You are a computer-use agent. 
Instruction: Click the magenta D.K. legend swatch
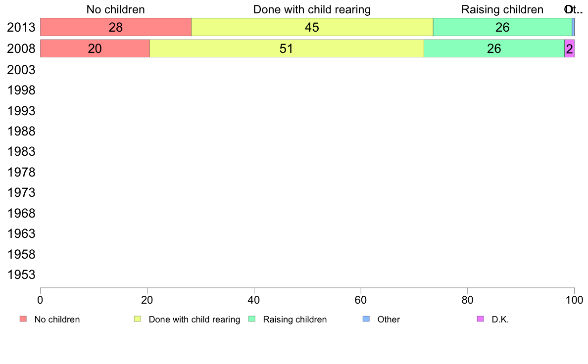[481, 319]
